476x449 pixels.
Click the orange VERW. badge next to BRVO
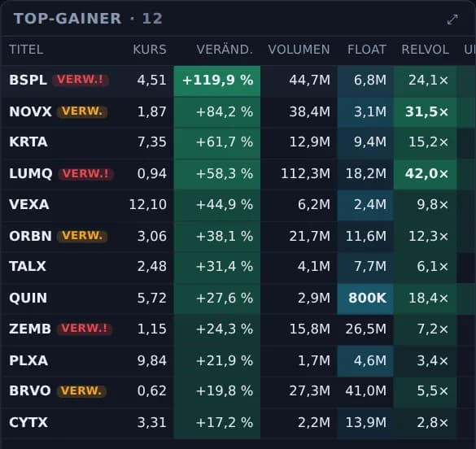[81, 390]
